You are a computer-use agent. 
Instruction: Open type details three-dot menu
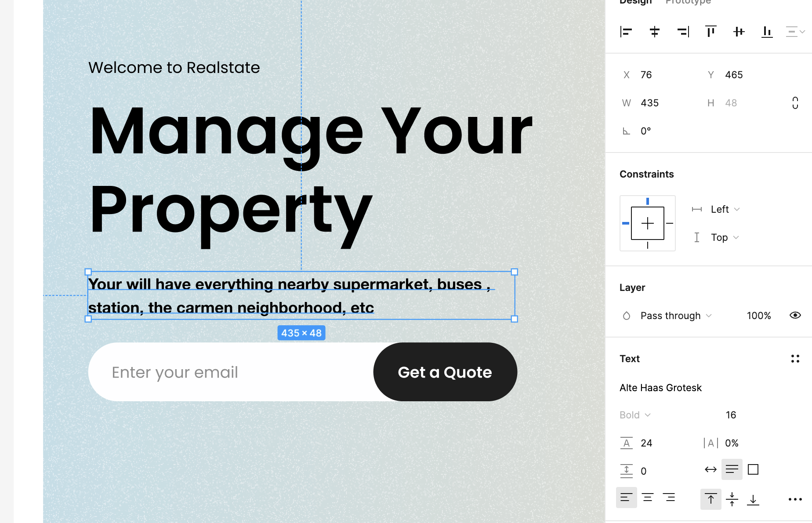pyautogui.click(x=795, y=499)
